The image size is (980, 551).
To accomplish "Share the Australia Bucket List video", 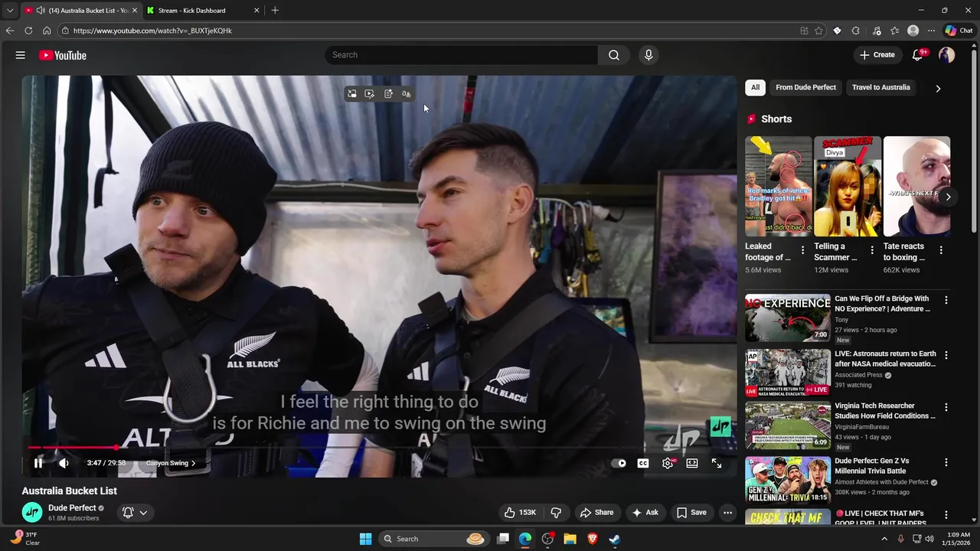I will [596, 513].
